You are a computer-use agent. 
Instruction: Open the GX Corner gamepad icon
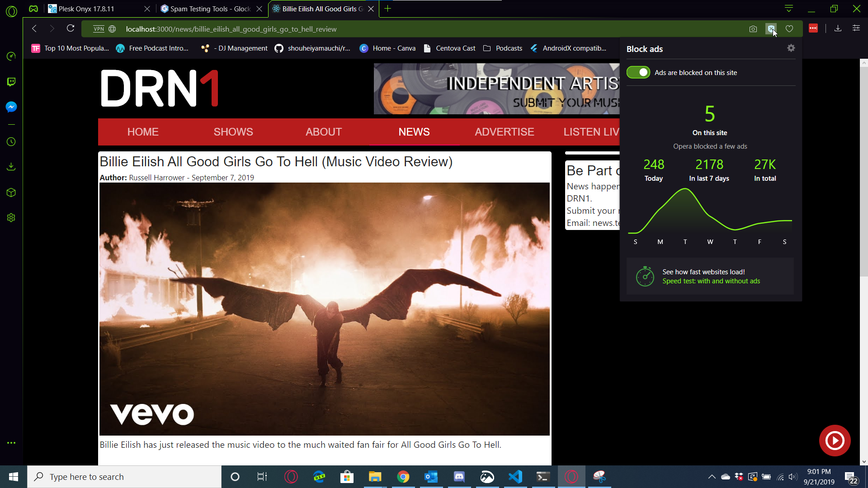click(x=33, y=9)
